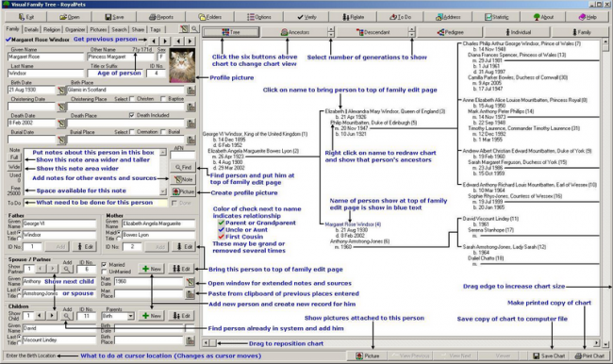Screen dimensions: 613x364
Task: Open the Reports tool
Action: pyautogui.click(x=160, y=17)
